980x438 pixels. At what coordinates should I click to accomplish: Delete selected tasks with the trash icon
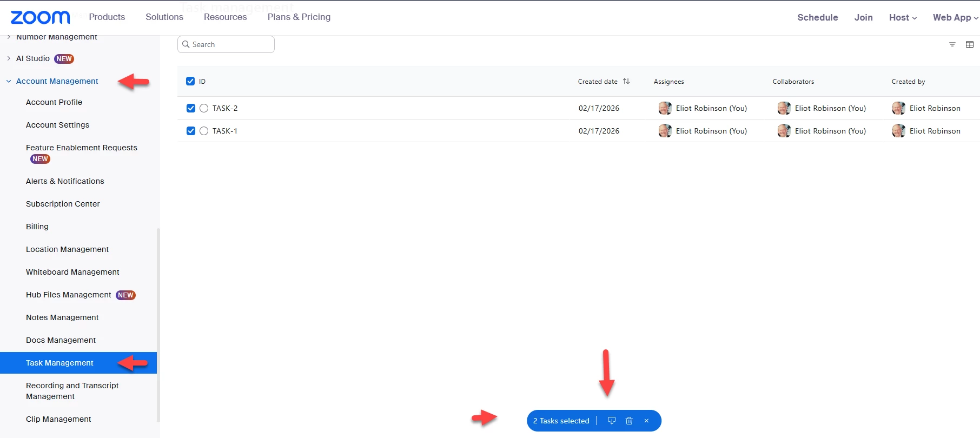(629, 421)
